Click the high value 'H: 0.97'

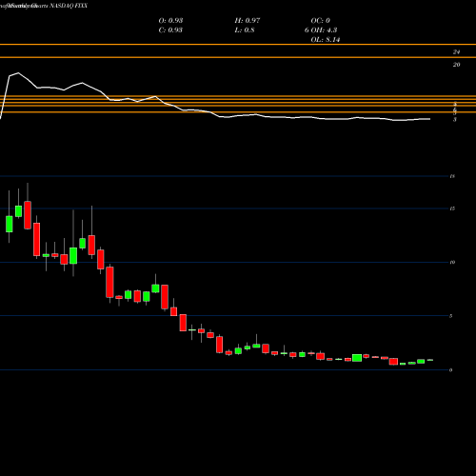tap(248, 20)
